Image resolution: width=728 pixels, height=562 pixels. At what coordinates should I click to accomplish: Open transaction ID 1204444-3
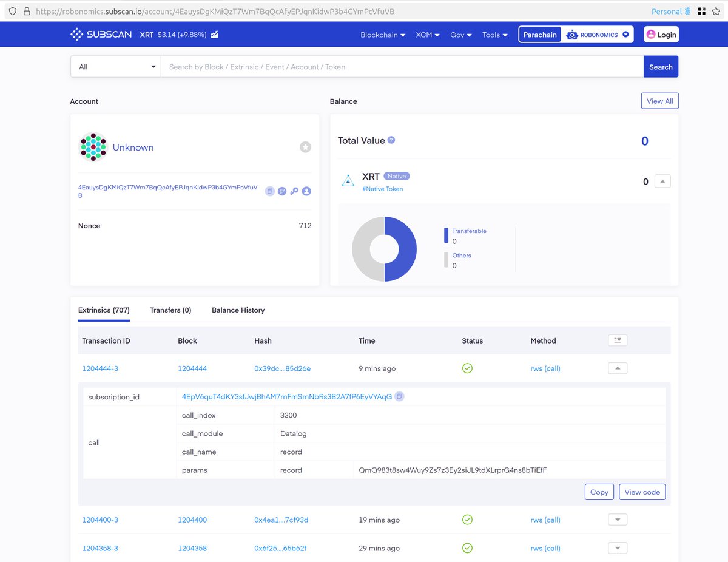[100, 368]
